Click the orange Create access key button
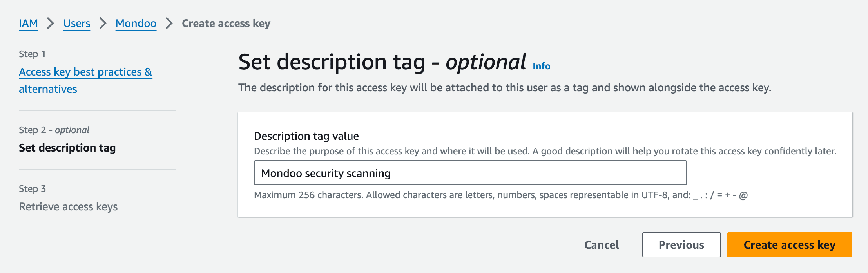 point(789,244)
